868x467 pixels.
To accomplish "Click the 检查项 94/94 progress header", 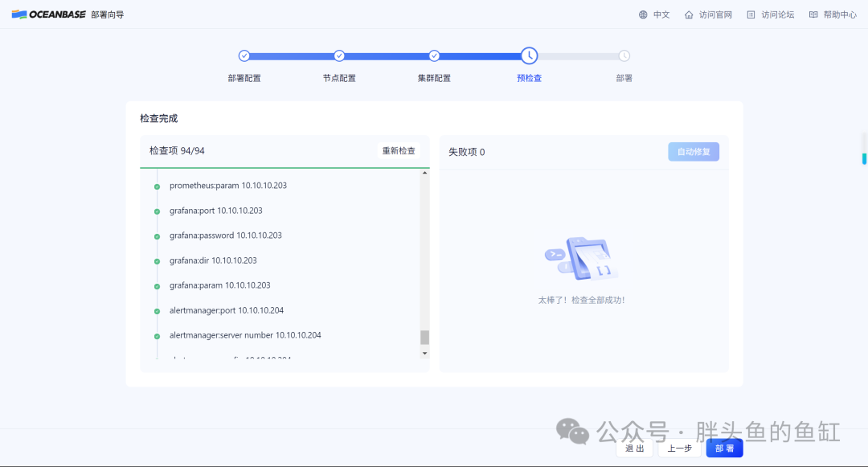I will (x=177, y=150).
